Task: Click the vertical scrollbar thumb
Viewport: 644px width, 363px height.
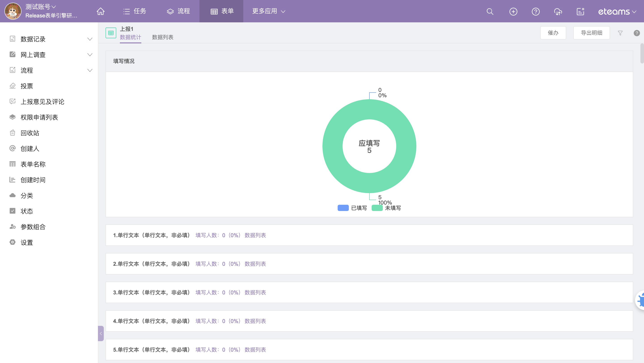Action: pyautogui.click(x=642, y=53)
